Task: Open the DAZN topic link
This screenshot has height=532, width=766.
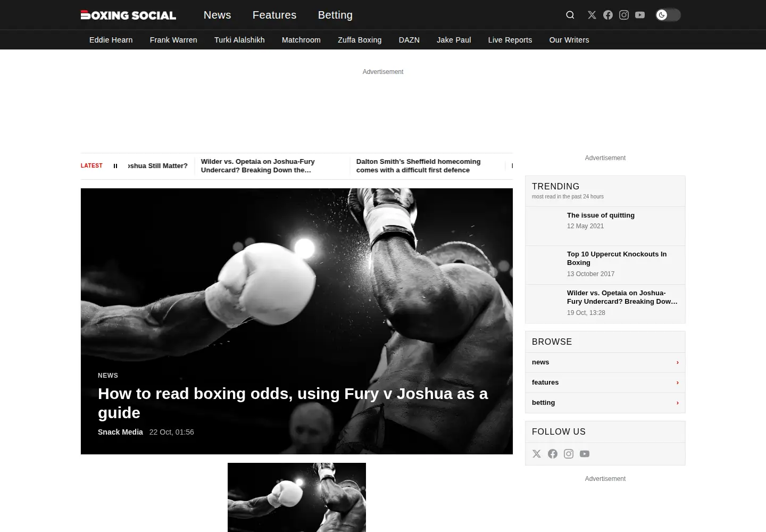Action: (x=409, y=40)
